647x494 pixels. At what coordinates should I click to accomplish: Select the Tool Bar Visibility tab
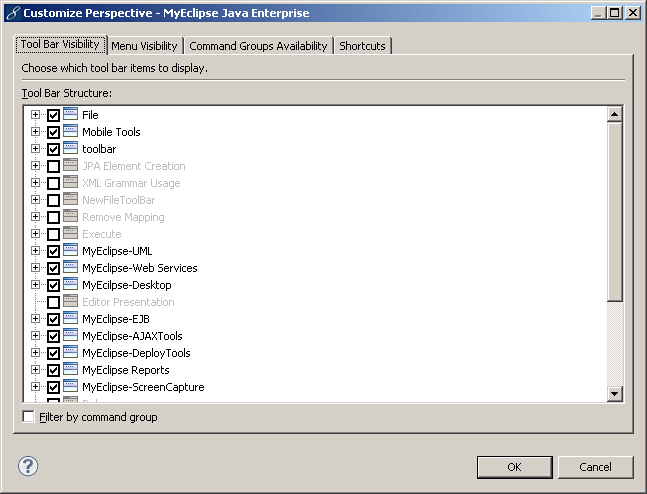pyautogui.click(x=60, y=44)
